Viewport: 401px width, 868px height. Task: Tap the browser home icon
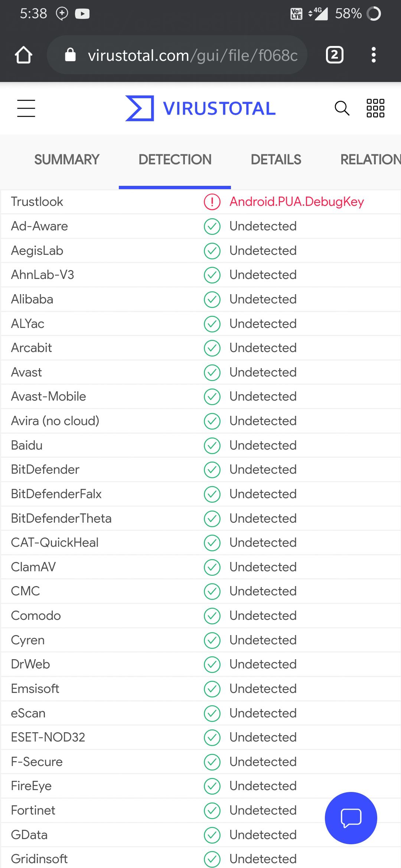(x=23, y=55)
